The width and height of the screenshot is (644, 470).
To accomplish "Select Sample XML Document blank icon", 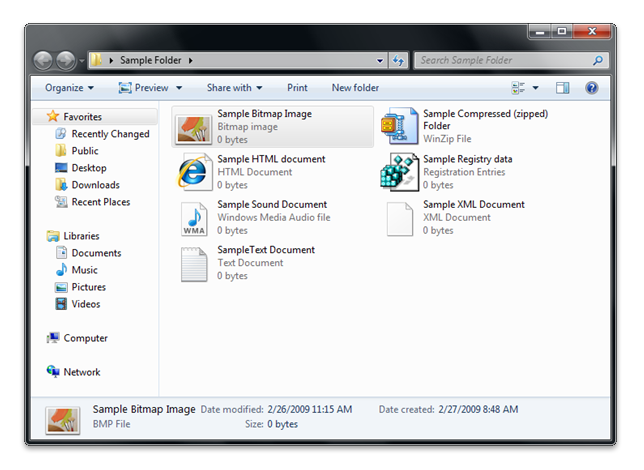I will [400, 219].
